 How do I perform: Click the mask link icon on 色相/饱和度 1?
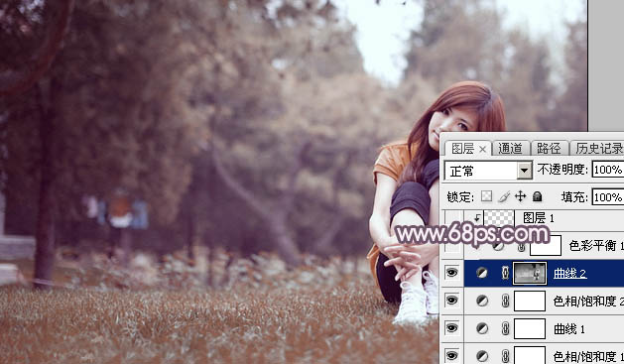pyautogui.click(x=505, y=356)
